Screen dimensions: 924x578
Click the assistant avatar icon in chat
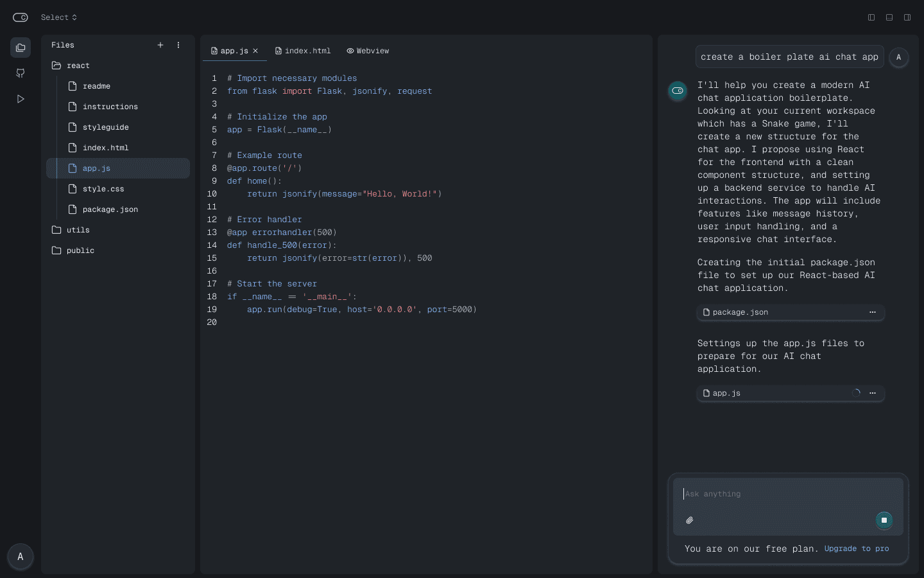pos(678,91)
